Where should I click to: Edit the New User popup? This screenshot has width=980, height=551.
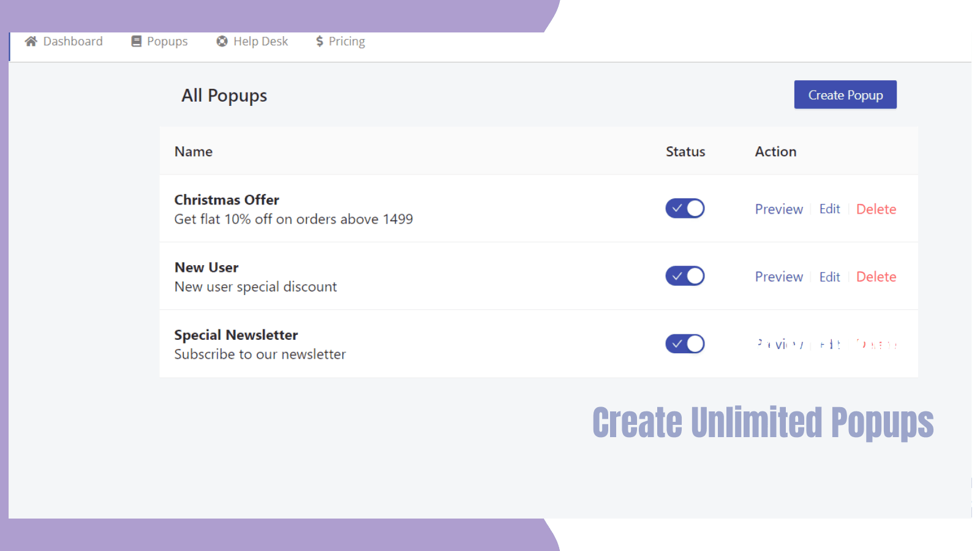tap(829, 276)
